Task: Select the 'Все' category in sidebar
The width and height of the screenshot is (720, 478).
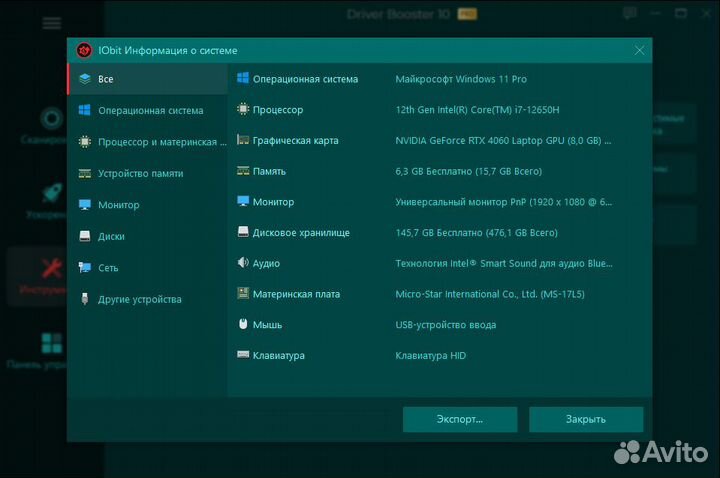Action: coord(148,79)
